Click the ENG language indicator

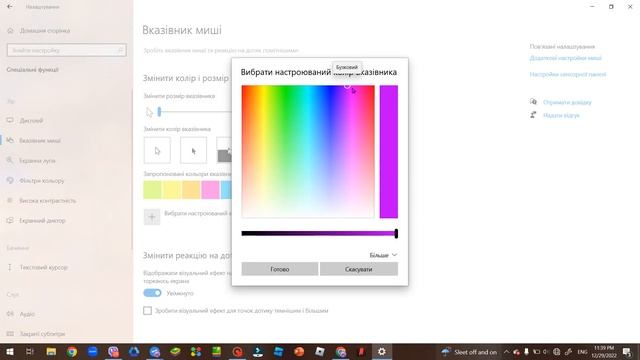tap(582, 351)
